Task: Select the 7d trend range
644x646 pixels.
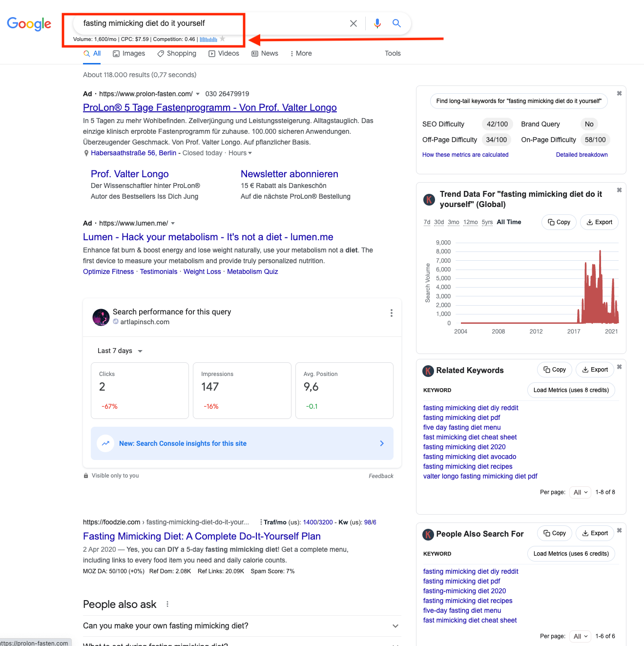Action: 427,222
